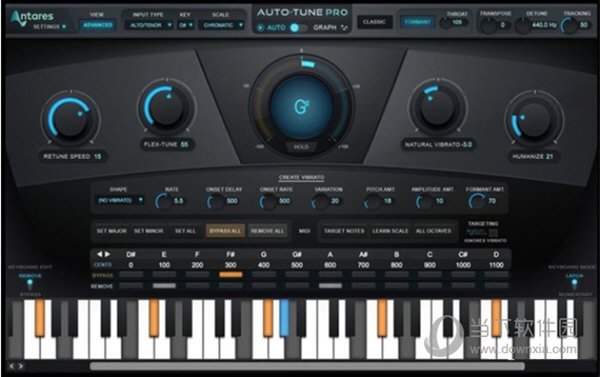Click the F# cents value 300

230,265
